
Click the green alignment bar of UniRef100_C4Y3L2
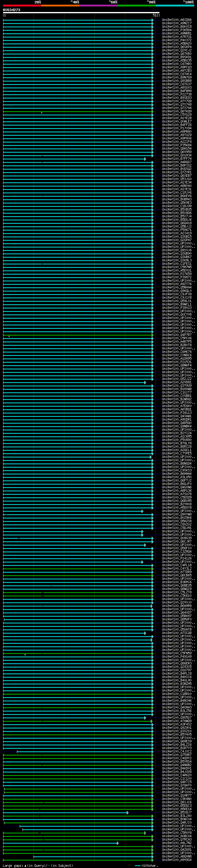78,568
